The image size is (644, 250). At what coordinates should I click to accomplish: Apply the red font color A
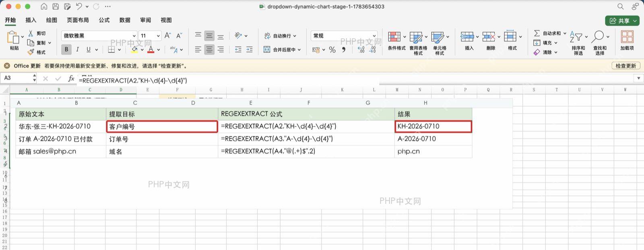pyautogui.click(x=151, y=49)
